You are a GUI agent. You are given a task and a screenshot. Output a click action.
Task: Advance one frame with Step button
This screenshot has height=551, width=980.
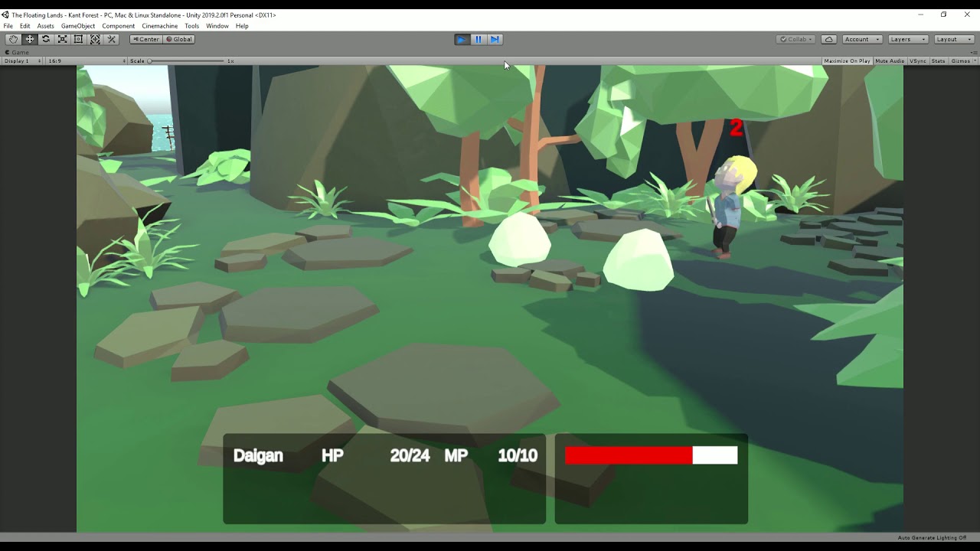pos(495,39)
